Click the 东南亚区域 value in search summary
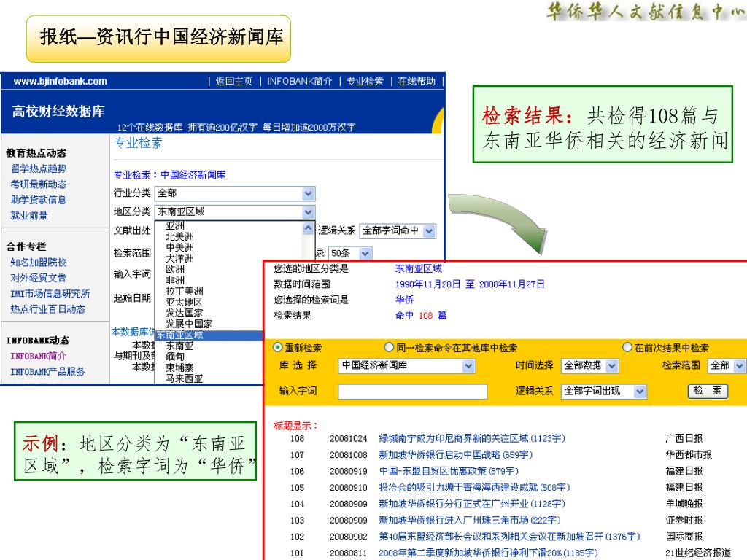The width and height of the screenshot is (747, 560). click(419, 269)
